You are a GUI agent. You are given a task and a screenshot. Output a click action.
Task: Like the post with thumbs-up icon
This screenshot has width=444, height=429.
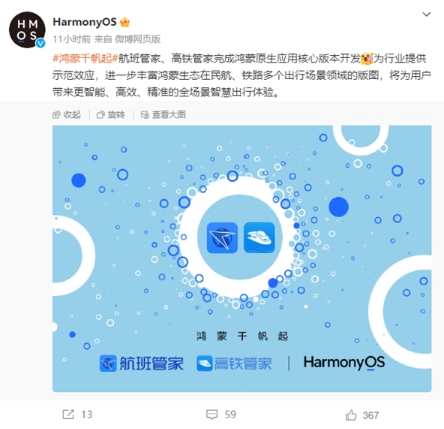[351, 415]
